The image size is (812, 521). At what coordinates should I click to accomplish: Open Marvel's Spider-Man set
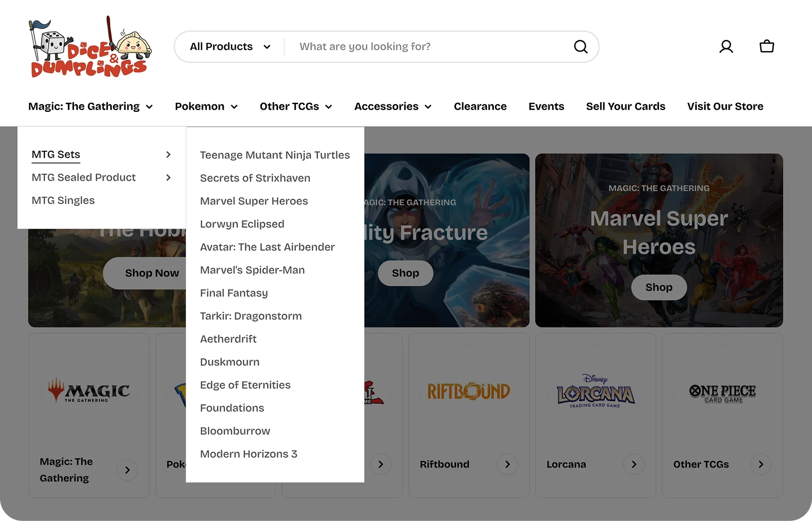pos(252,270)
